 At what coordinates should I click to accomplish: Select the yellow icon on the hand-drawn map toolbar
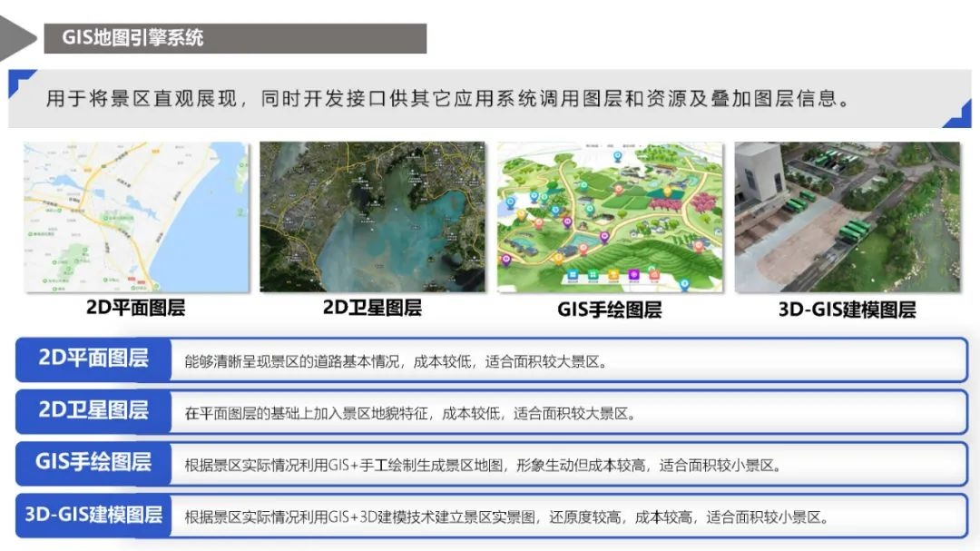pyautogui.click(x=615, y=273)
